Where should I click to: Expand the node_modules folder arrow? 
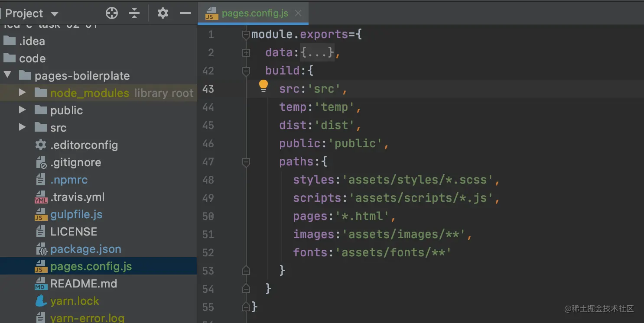(23, 93)
